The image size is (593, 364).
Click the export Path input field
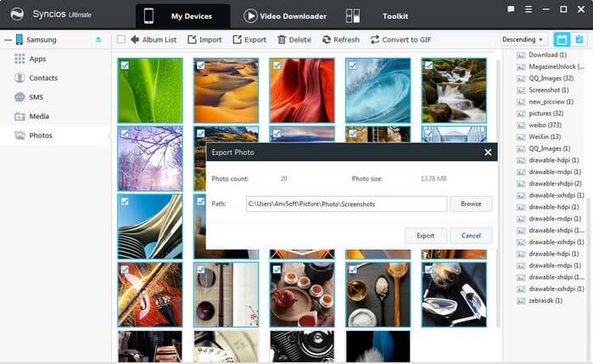(346, 204)
